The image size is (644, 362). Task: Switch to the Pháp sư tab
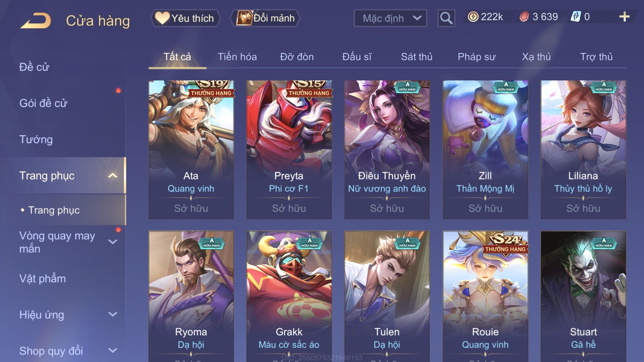[x=477, y=57]
